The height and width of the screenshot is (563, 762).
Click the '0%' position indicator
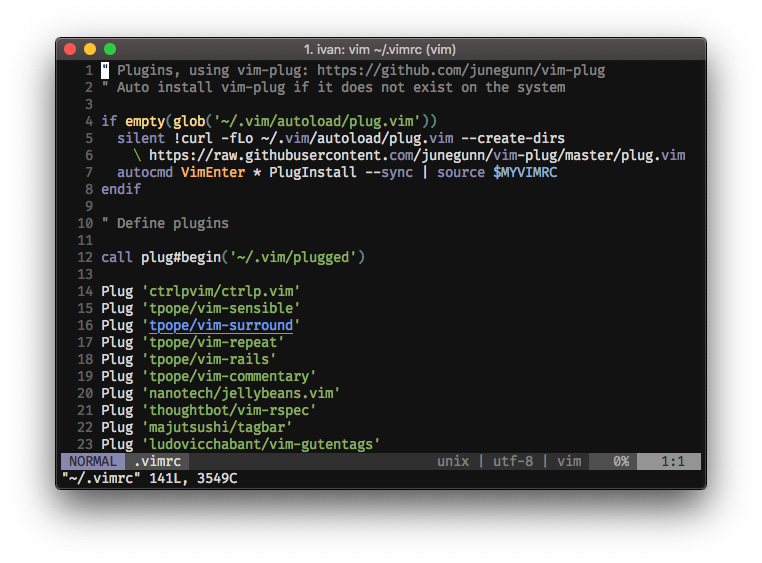(x=621, y=461)
